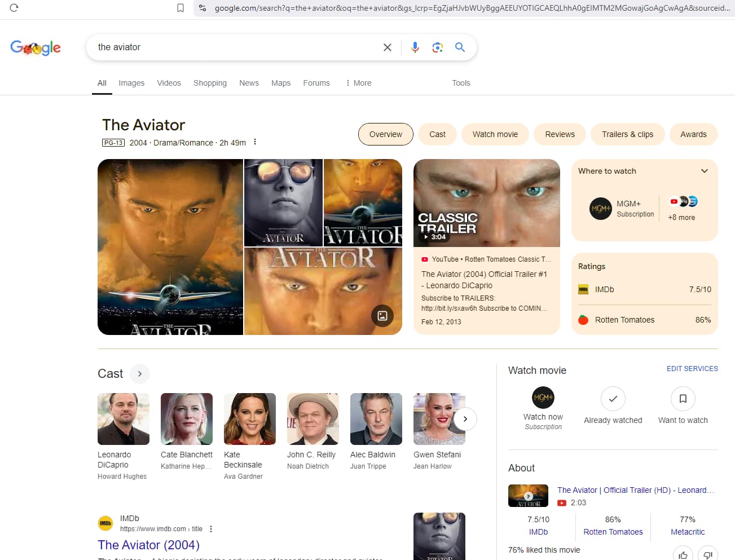
Task: Select the Overview chip
Action: [x=386, y=134]
